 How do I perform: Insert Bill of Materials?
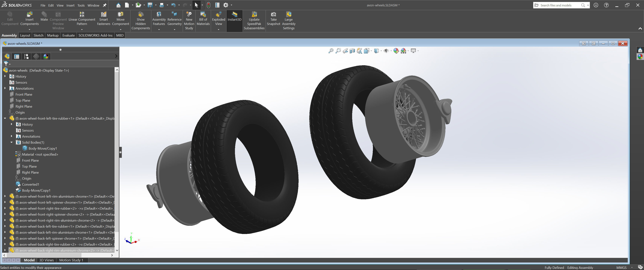(x=203, y=19)
